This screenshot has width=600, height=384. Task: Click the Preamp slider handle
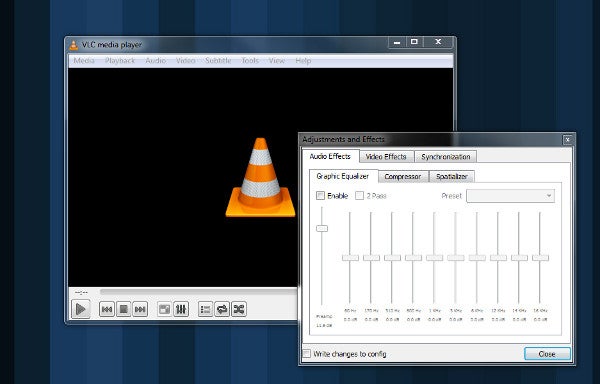(322, 228)
